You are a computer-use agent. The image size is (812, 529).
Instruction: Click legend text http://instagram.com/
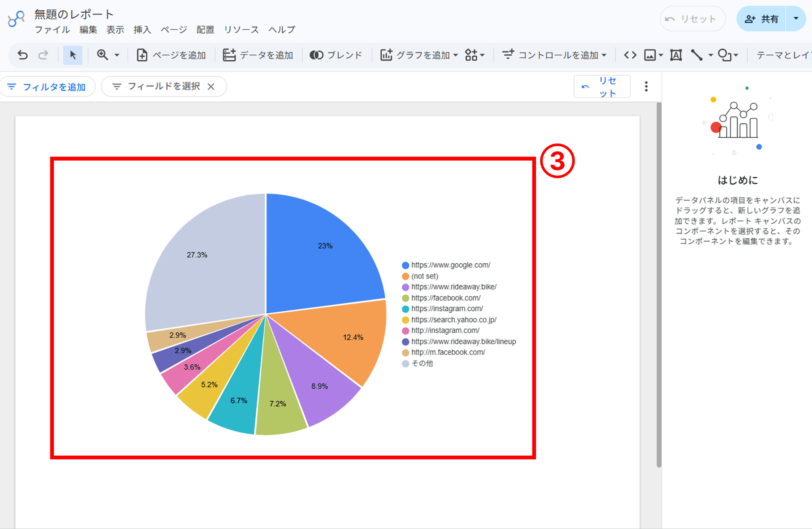point(445,330)
